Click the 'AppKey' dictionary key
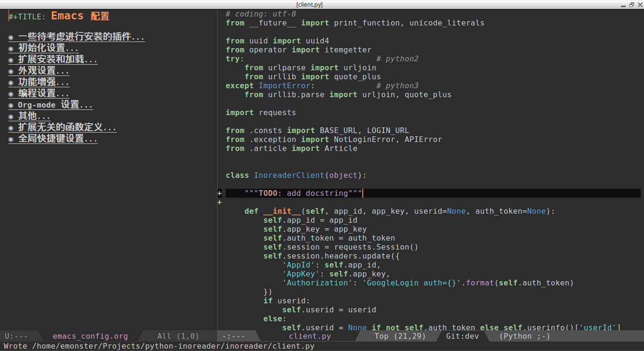Image resolution: width=644 pixels, height=351 pixels. pyautogui.click(x=301, y=274)
